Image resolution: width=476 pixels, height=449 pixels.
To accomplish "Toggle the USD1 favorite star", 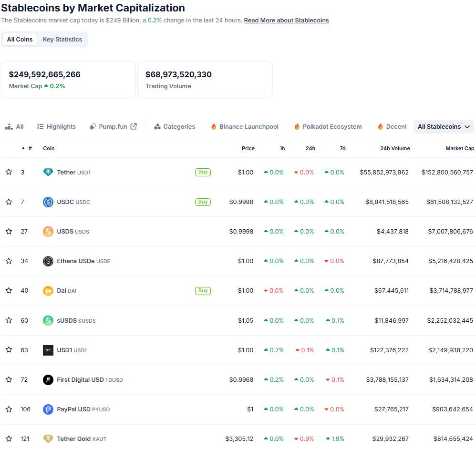I will tap(9, 349).
